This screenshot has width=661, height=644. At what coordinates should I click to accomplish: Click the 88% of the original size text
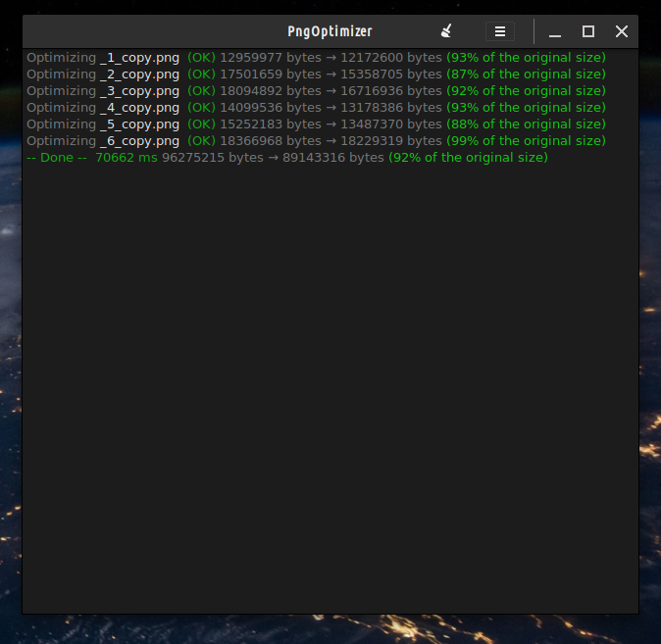(526, 124)
